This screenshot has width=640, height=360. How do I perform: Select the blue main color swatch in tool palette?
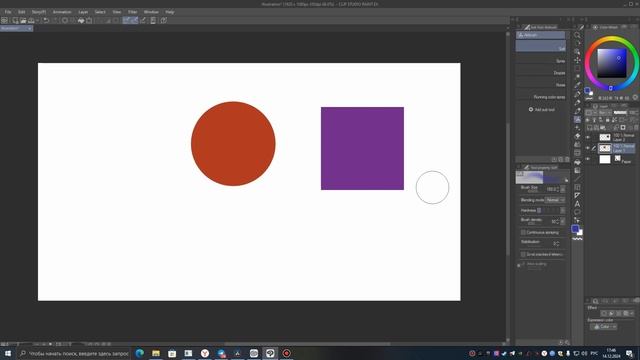(575, 229)
